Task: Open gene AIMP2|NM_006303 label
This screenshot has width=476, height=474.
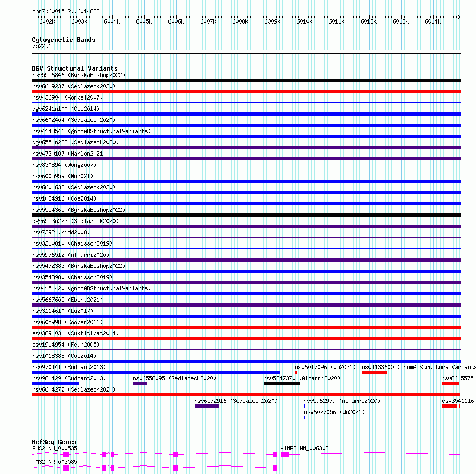Action: (x=304, y=448)
